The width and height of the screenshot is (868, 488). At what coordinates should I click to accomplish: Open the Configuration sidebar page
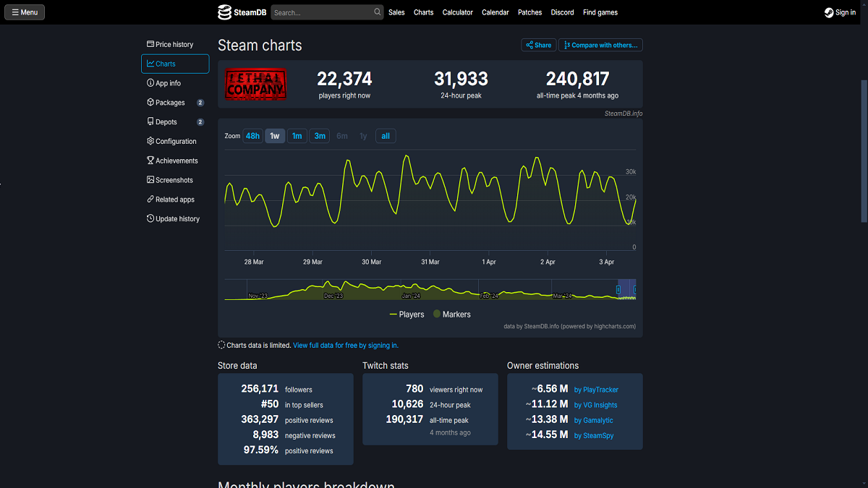[x=175, y=142]
